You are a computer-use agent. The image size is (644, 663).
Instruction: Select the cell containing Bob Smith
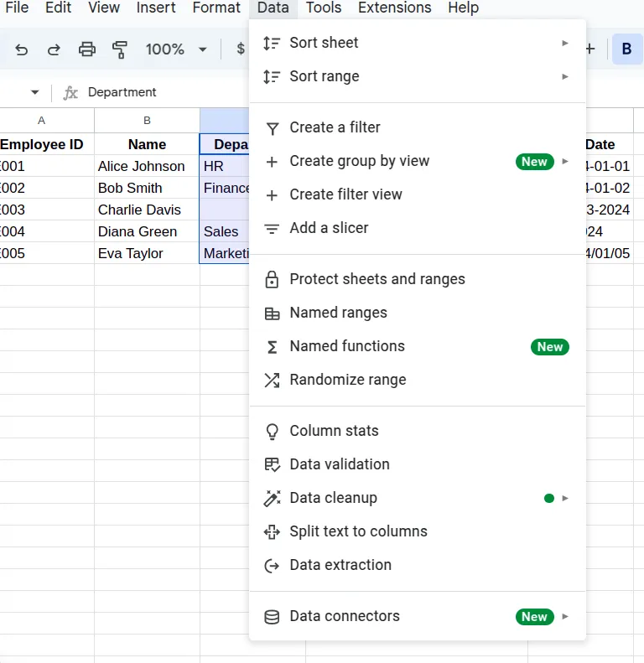click(x=147, y=188)
